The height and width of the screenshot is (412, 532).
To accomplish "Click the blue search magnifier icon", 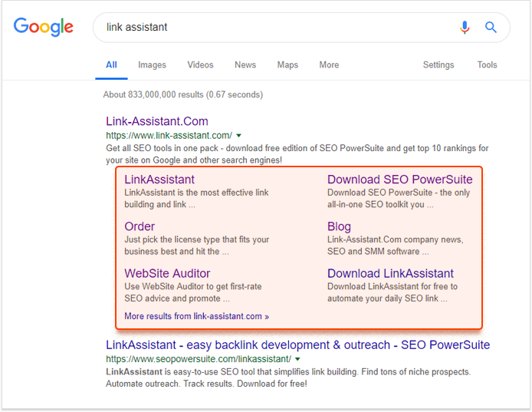I will pyautogui.click(x=491, y=27).
